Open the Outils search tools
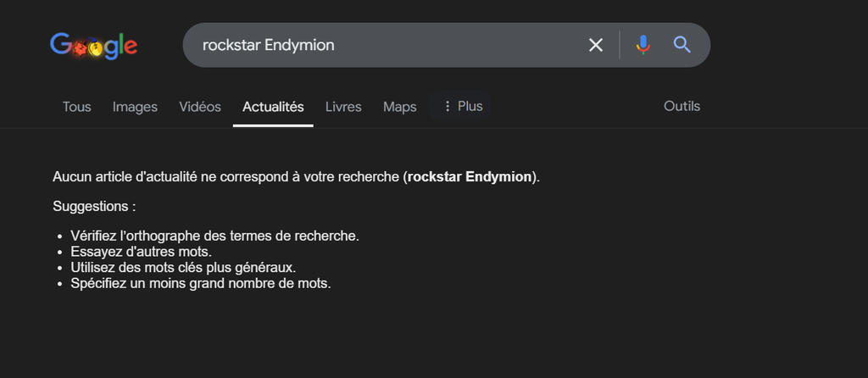This screenshot has width=868, height=378. pyautogui.click(x=682, y=107)
